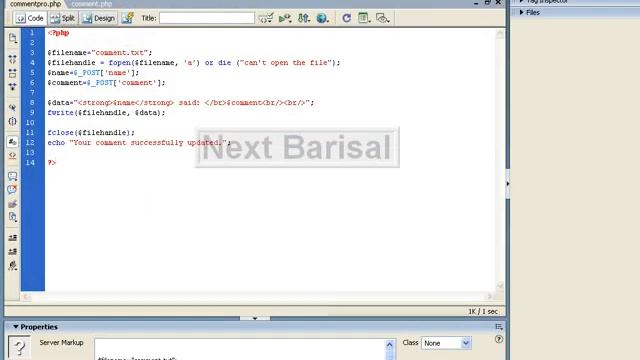The height and width of the screenshot is (360, 640).
Task: Switch to Split view
Action: 63,18
